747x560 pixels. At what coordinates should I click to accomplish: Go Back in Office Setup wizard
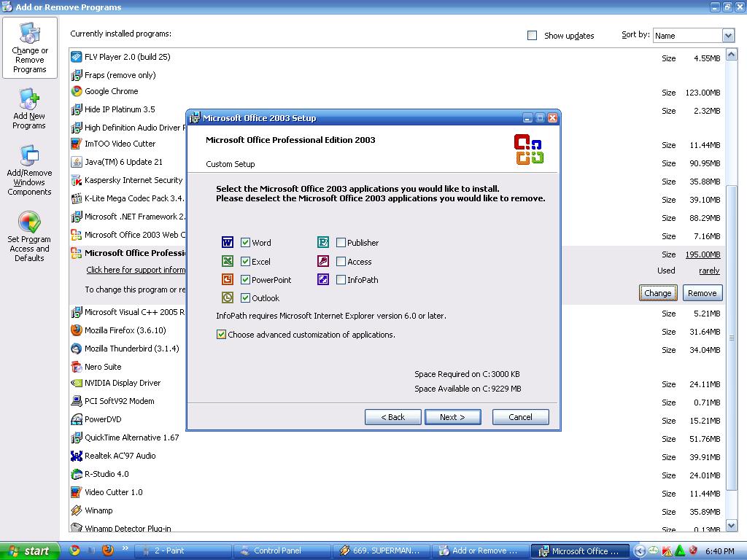[x=392, y=417]
